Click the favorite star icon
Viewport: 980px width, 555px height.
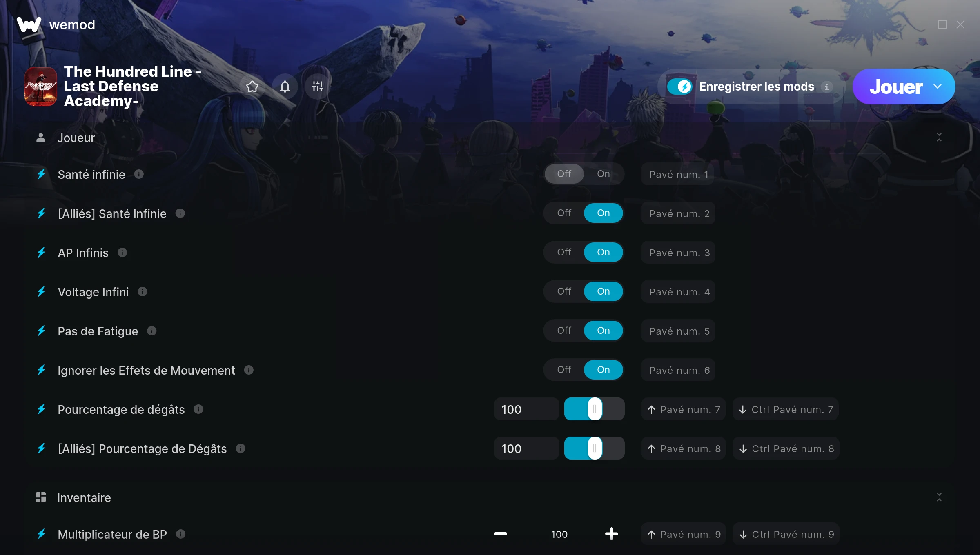pos(252,87)
